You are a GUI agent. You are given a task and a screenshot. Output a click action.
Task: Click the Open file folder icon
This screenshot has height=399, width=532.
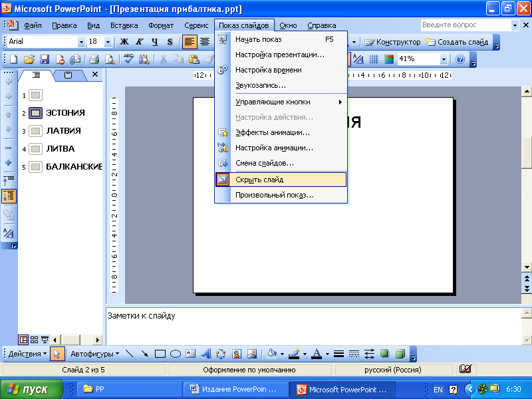(x=29, y=59)
